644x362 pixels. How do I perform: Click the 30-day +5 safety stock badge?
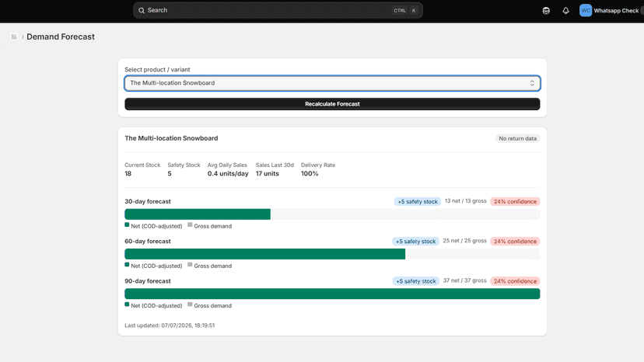coord(418,201)
